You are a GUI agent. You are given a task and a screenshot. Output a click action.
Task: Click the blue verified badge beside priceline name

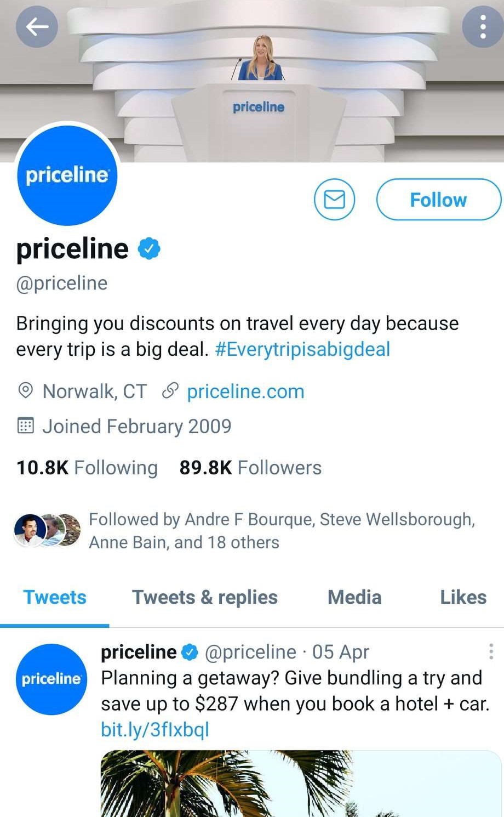(148, 249)
